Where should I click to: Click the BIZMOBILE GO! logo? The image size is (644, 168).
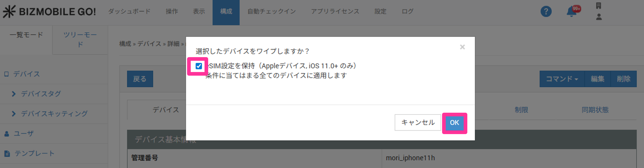coord(49,12)
